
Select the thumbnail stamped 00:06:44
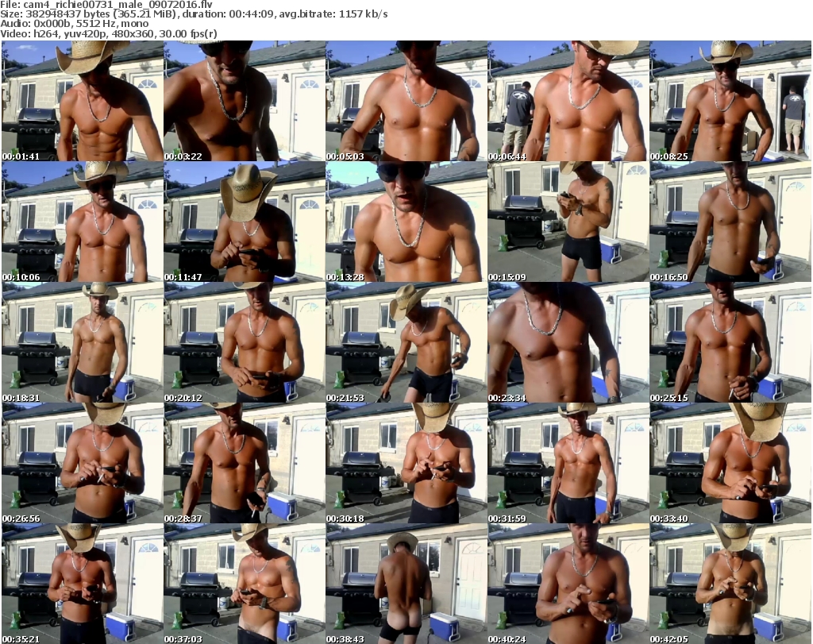(568, 101)
